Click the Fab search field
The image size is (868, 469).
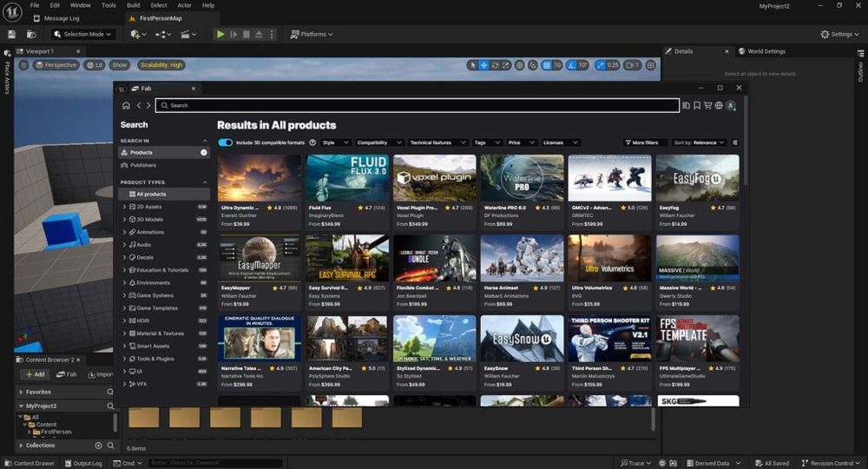(x=418, y=105)
